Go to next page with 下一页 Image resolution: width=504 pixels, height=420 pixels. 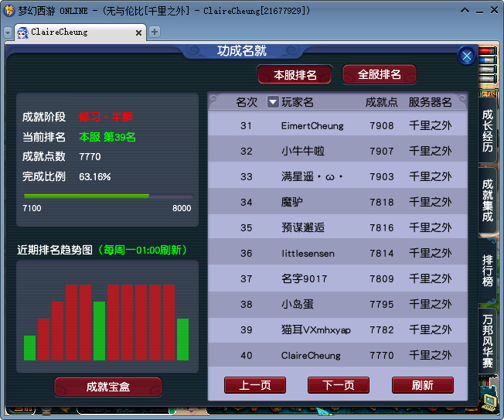tap(339, 385)
